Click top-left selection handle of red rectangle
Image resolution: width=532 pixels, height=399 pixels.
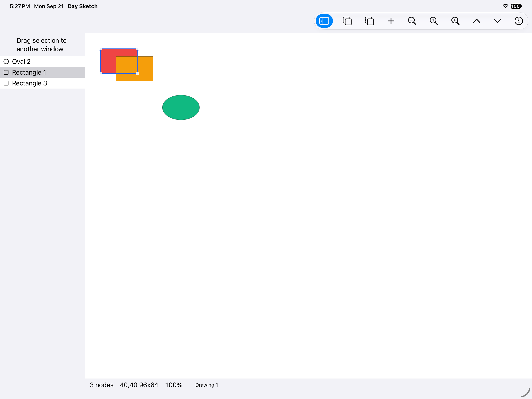pyautogui.click(x=101, y=49)
